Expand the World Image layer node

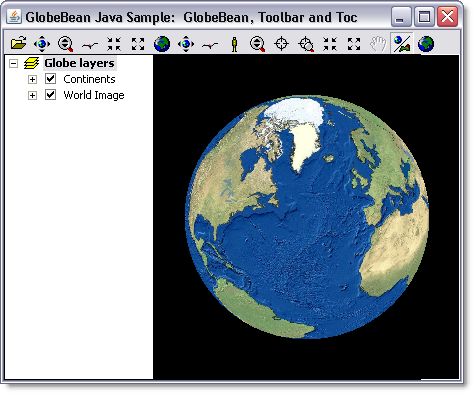32,95
